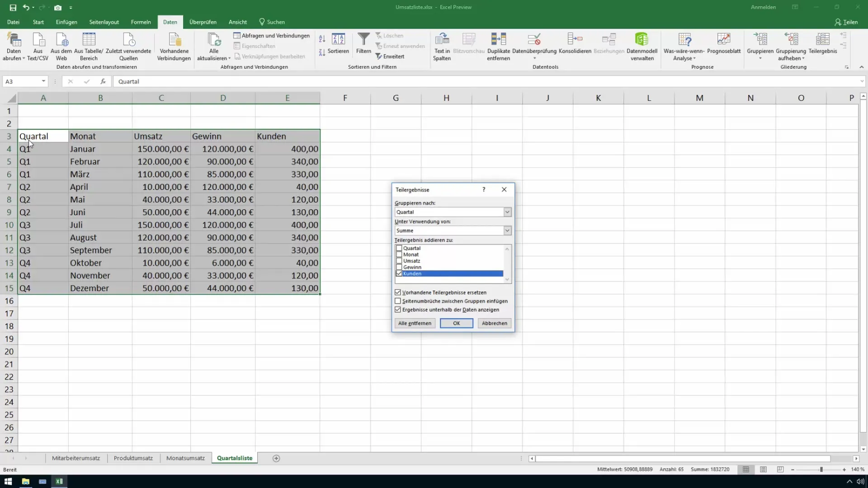Click the Suchen search box
The height and width of the screenshot is (488, 868).
[x=272, y=22]
